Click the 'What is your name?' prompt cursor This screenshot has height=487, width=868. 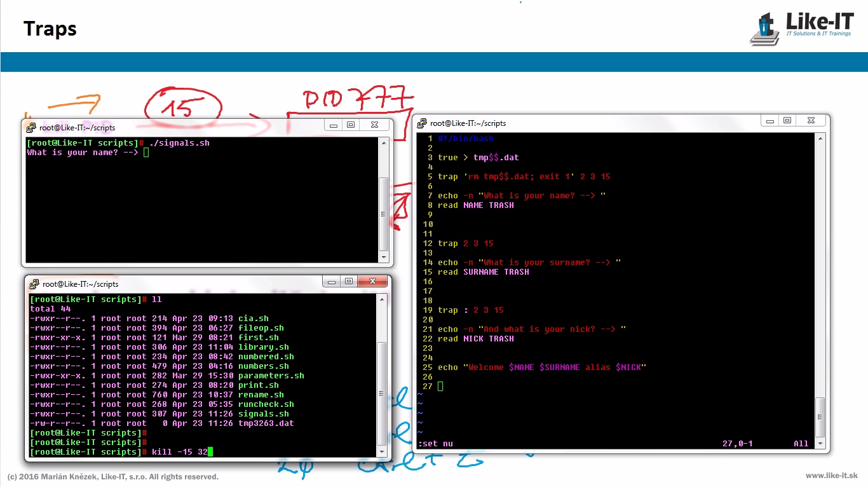146,153
